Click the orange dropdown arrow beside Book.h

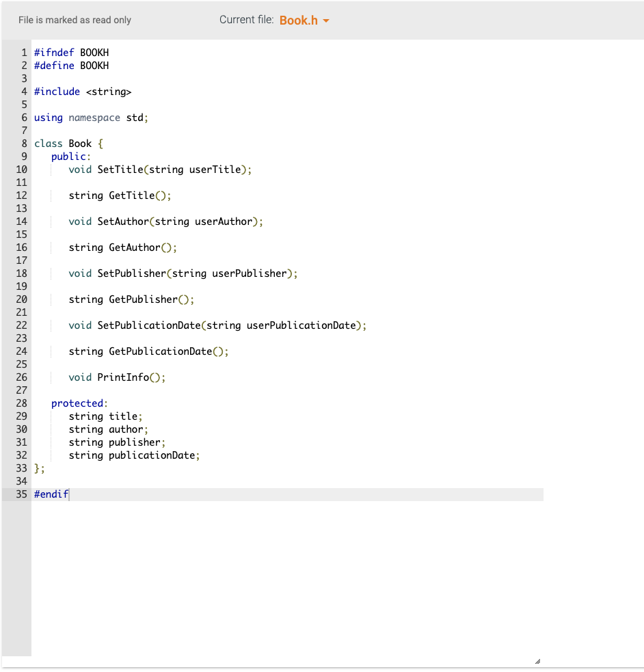(325, 21)
